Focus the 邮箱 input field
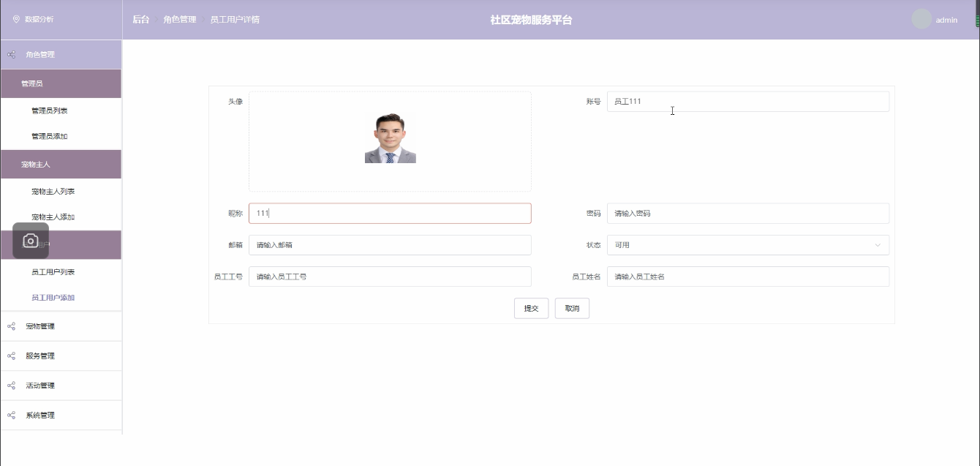980x466 pixels. (x=390, y=245)
